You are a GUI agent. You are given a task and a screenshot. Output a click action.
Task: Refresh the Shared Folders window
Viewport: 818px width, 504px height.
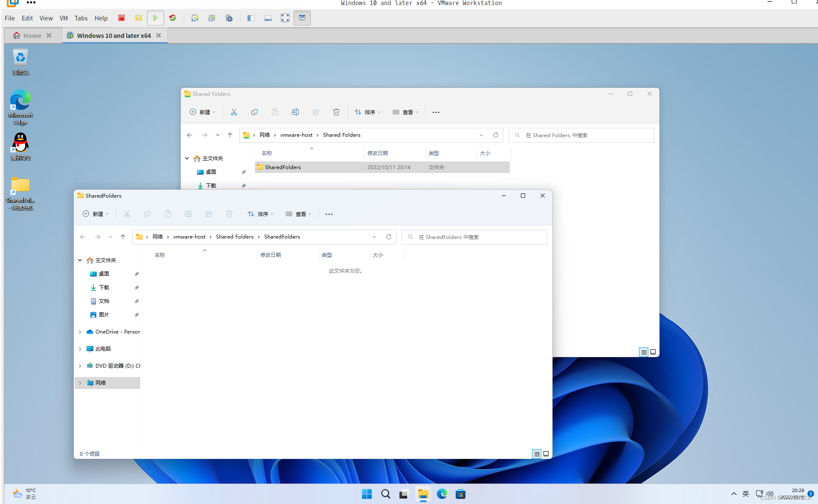pyautogui.click(x=496, y=135)
